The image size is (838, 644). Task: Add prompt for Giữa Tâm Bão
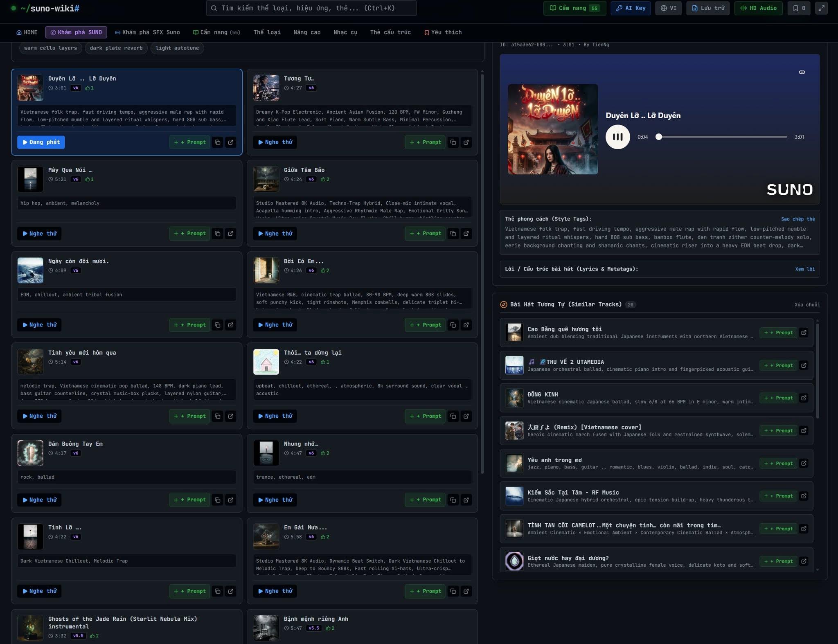(426, 234)
